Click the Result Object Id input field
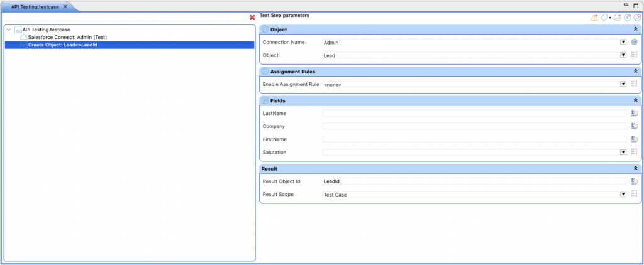This screenshot has width=644, height=265. [474, 181]
